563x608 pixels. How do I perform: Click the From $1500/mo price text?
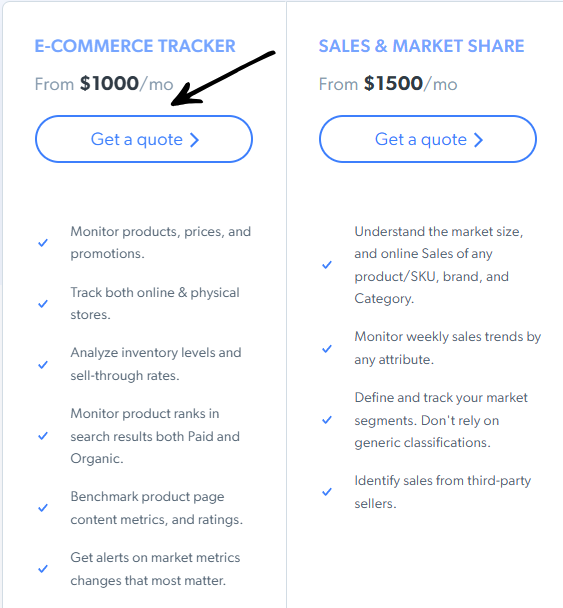pyautogui.click(x=388, y=84)
